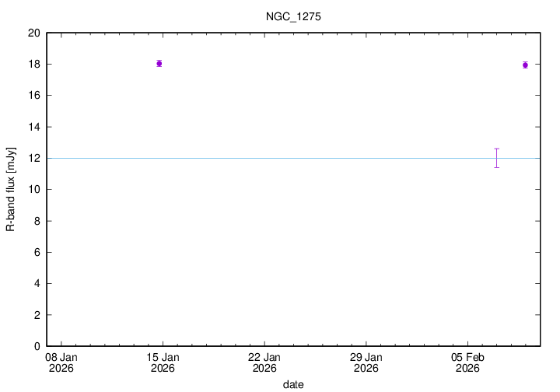Click the 15 Jan 2026 tick label
The height and width of the screenshot is (392, 560).
163,362
